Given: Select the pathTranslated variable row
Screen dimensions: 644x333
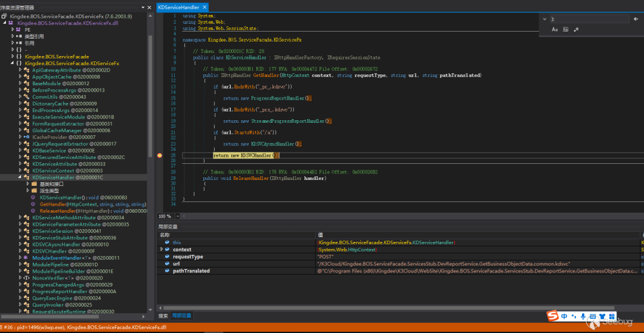Looking at the screenshot, I should tap(401, 270).
